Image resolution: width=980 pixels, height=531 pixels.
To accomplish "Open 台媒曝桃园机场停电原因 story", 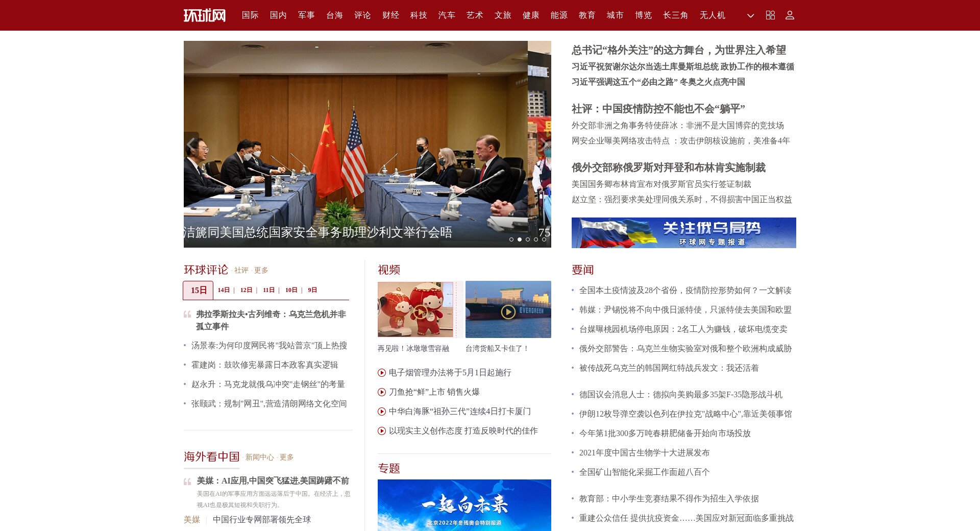I will point(683,329).
